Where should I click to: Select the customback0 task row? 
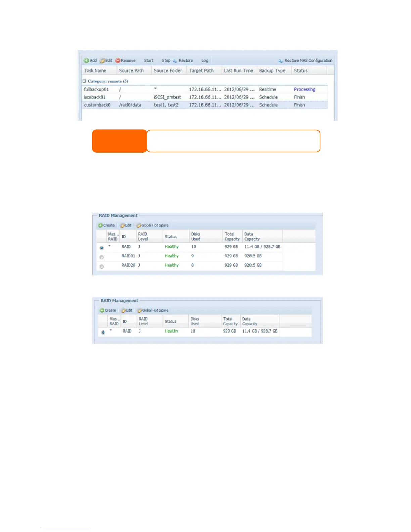(205, 105)
